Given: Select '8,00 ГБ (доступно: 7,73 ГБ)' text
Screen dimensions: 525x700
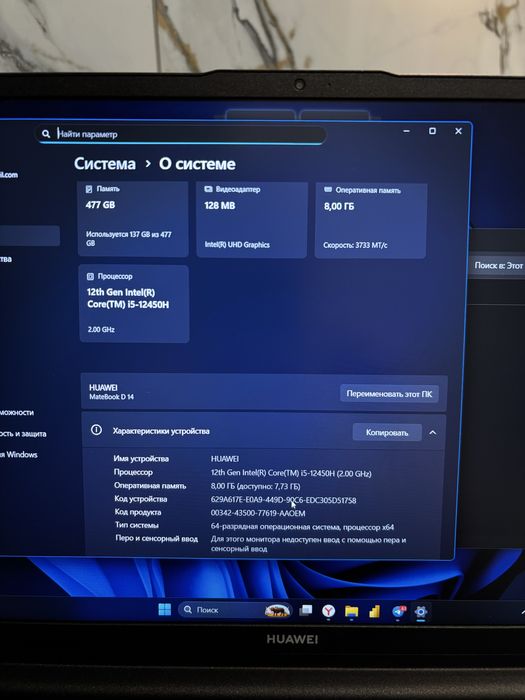Looking at the screenshot, I should coord(255,486).
